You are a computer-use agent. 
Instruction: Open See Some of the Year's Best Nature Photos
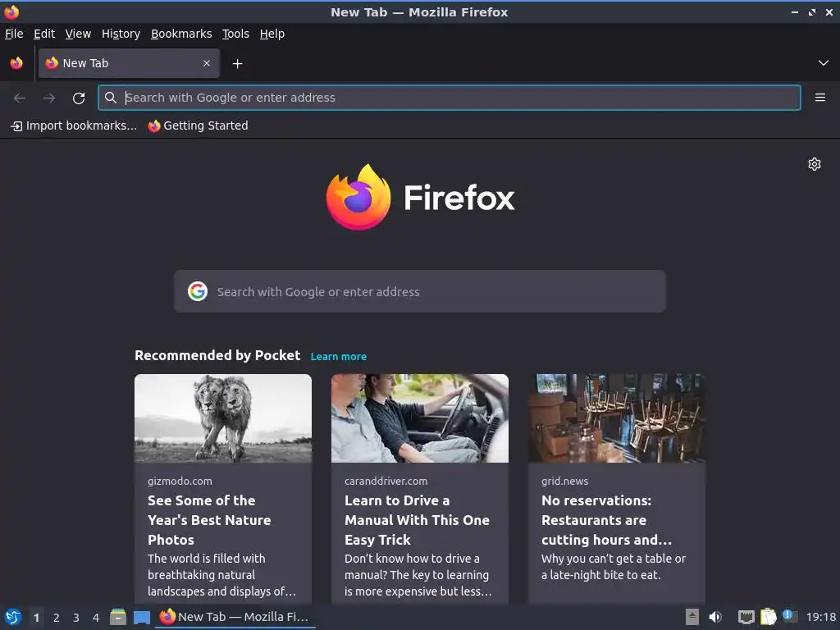(209, 519)
